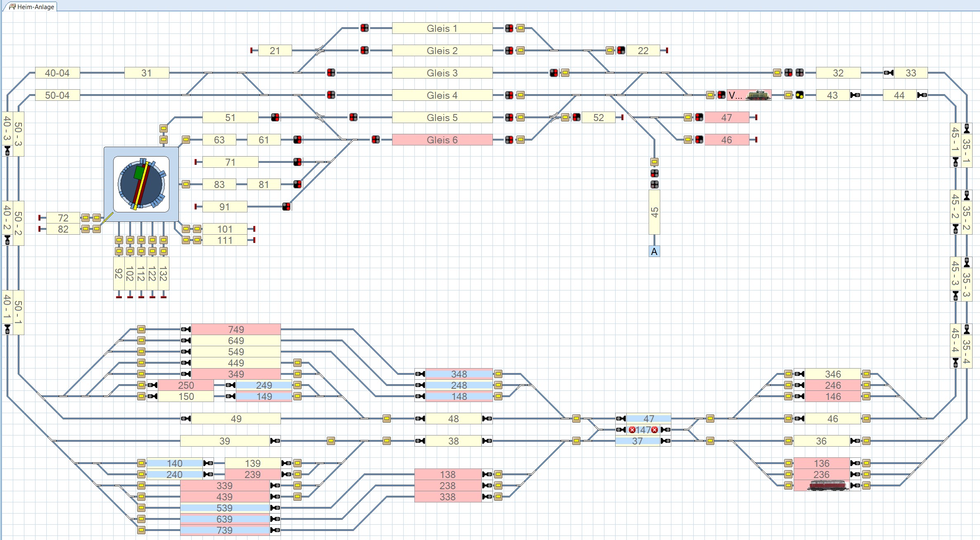This screenshot has width=980, height=540.
Task: Click the buffer stop left of block 21
Action: coord(251,50)
